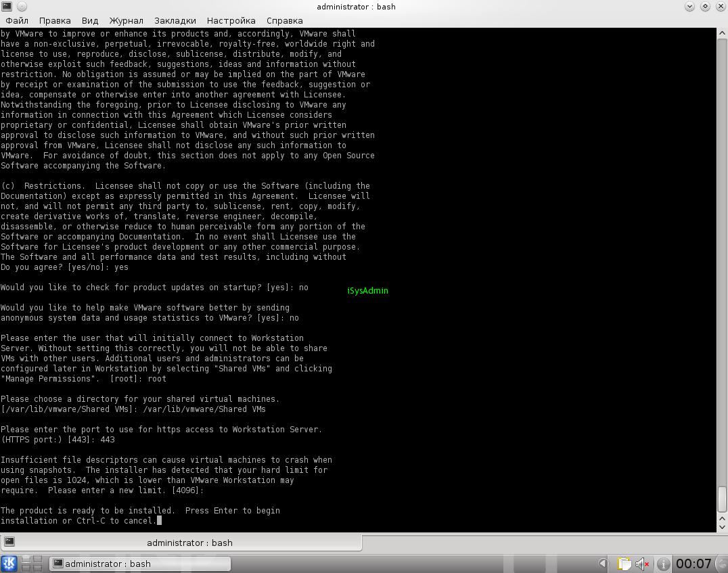728x573 pixels.
Task: Click the line '[/var/lib/vmware/Shared VMs]: /var/lib/vmware/Shared VMs'
Action: (133, 409)
